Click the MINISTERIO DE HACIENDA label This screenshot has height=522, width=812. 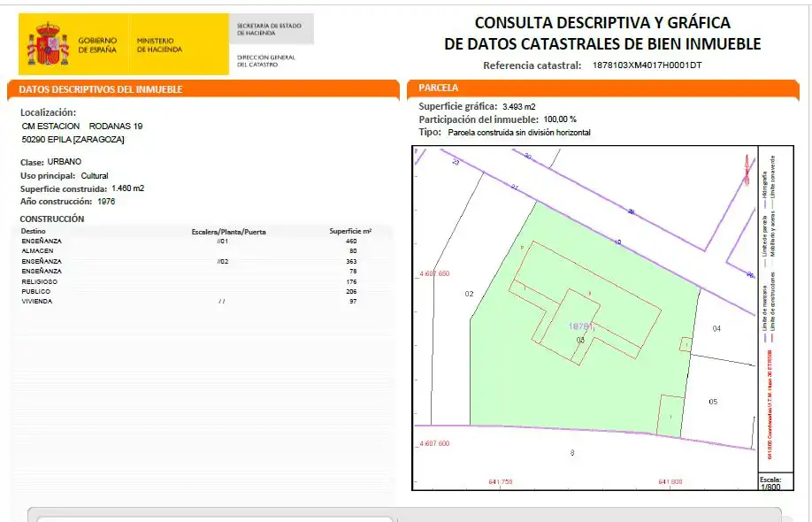pyautogui.click(x=159, y=45)
